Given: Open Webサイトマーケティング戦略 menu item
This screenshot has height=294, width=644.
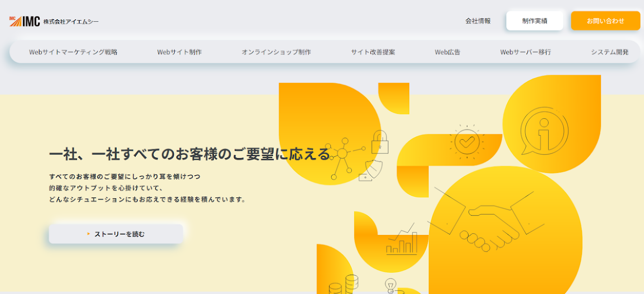Looking at the screenshot, I should [73, 52].
